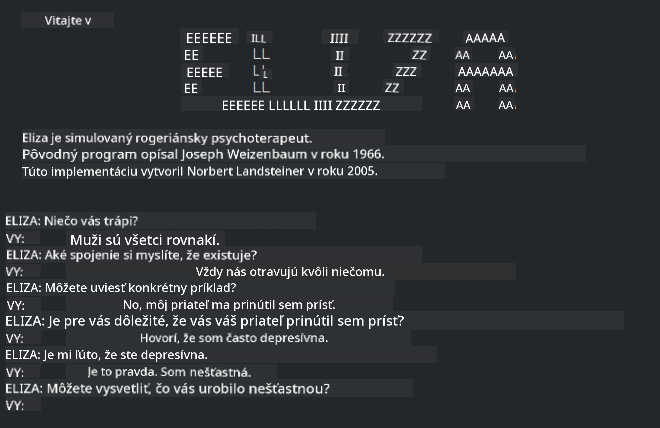Click ELIZA's line 'Aké spojenie si myslíte, že existuje?'
Viewport: 660px width, 428px height.
pos(131,255)
